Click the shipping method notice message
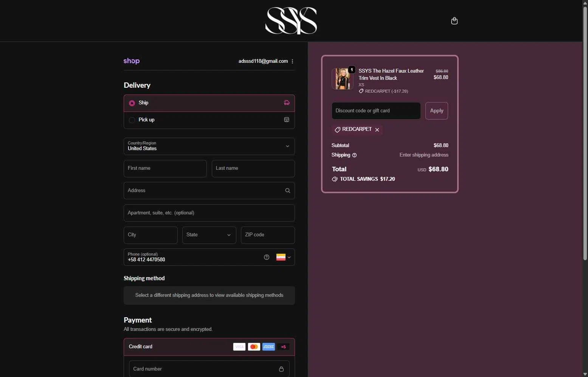The height and width of the screenshot is (377, 588). pos(209,295)
